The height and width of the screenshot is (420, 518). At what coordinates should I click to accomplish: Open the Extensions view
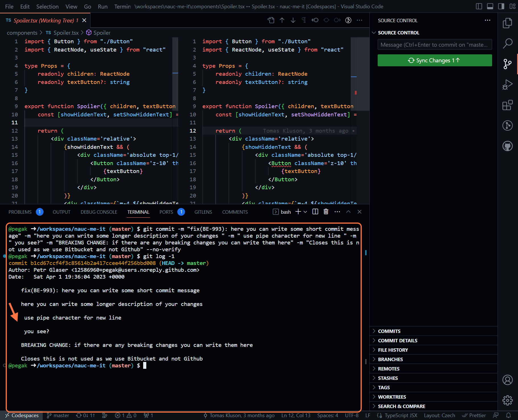(507, 105)
